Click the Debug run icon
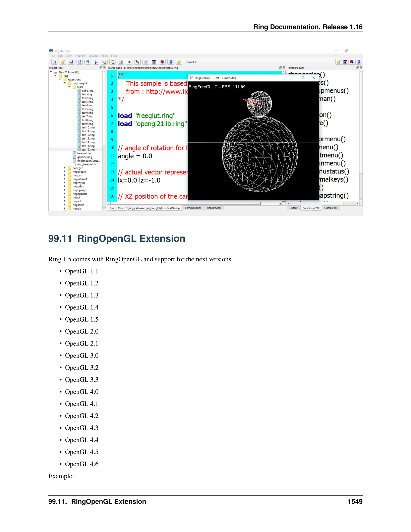 click(154, 62)
